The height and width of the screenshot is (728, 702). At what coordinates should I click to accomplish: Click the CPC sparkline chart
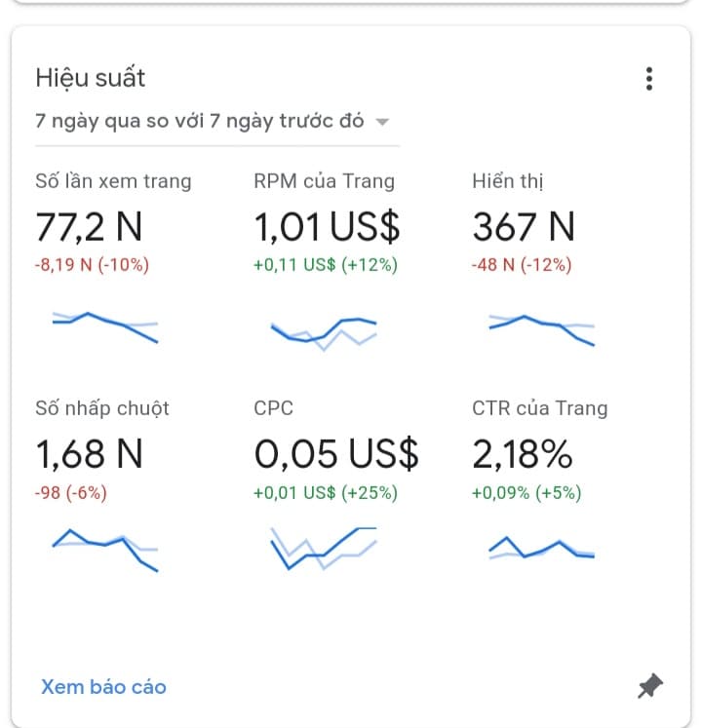pos(324,548)
